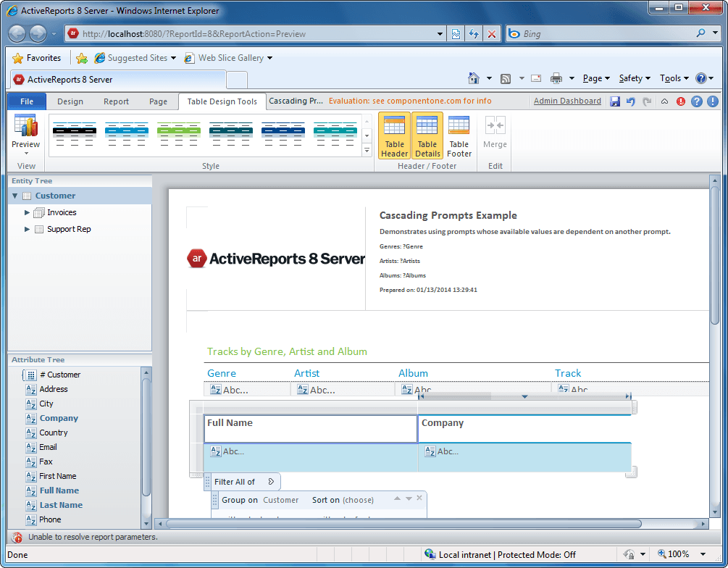Click the Merge cells icon
This screenshot has width=728, height=568.
pos(495,125)
